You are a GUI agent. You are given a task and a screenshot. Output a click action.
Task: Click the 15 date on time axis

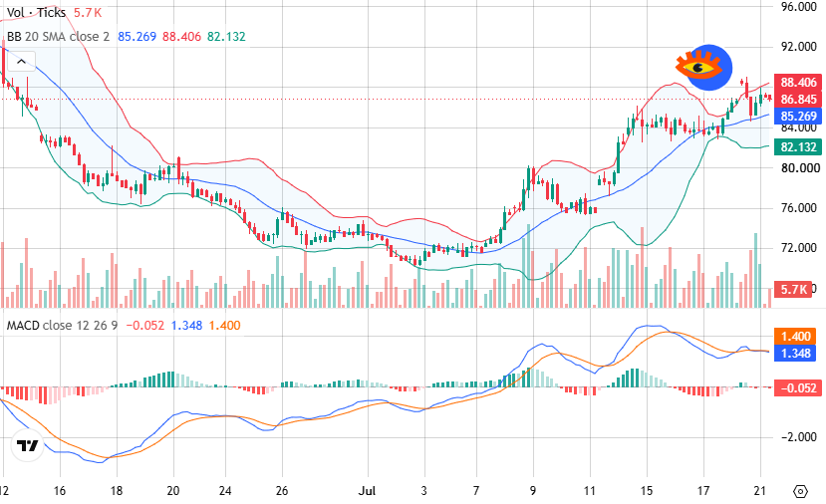(x=647, y=491)
